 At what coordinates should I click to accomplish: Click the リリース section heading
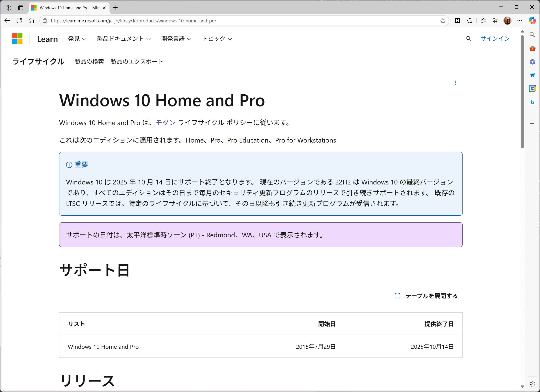tap(87, 381)
